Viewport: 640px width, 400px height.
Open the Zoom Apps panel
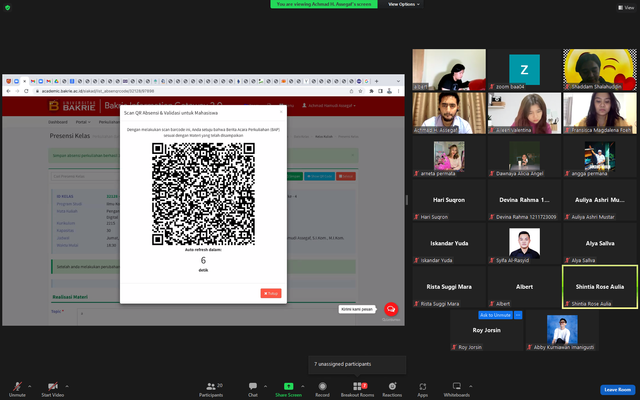tap(422, 389)
